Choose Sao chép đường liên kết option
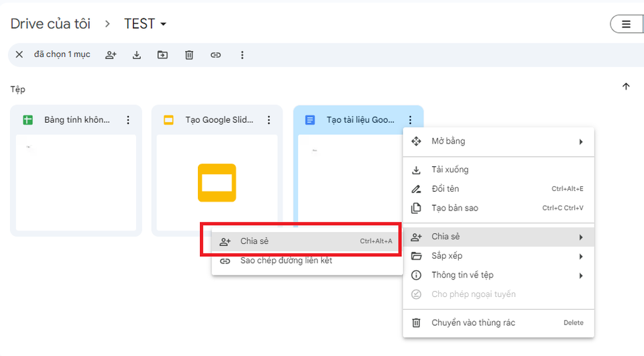644x356 pixels. [286, 261]
